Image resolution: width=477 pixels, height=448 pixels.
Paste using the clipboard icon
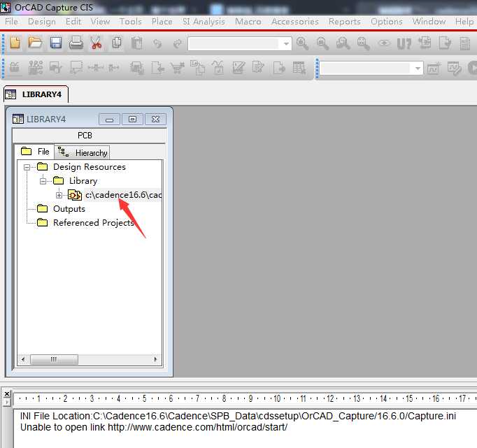(x=136, y=43)
